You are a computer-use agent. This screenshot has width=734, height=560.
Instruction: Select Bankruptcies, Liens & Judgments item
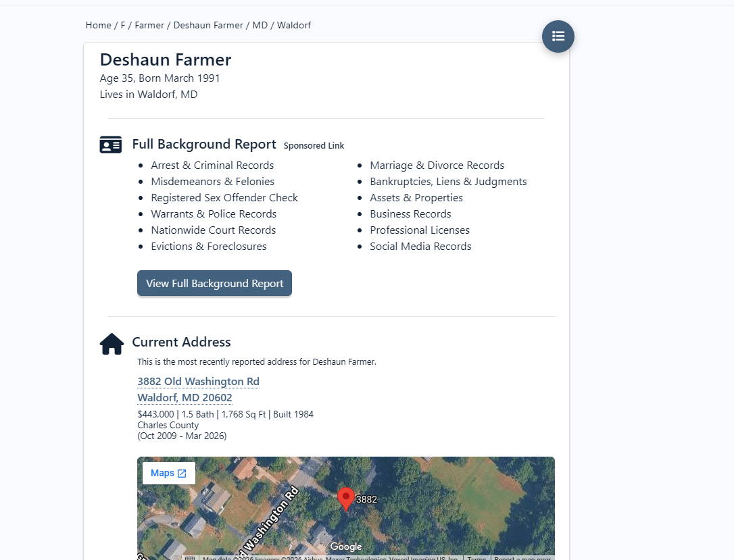coord(448,182)
